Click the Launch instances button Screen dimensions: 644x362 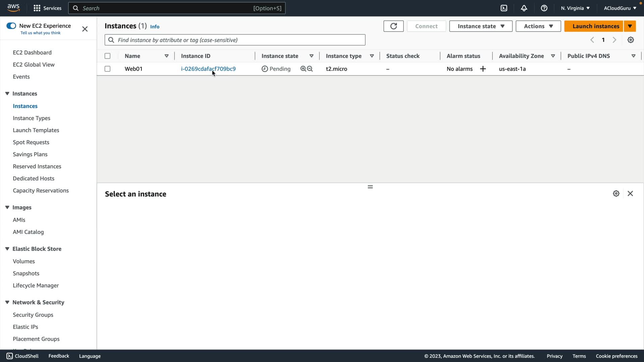tap(595, 26)
